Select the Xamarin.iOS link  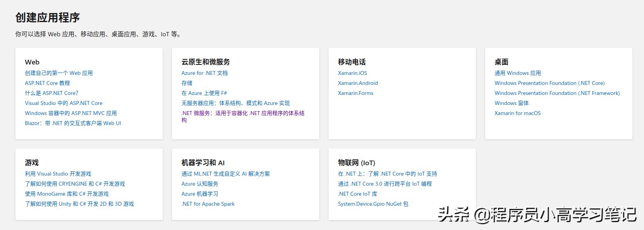[x=352, y=73]
